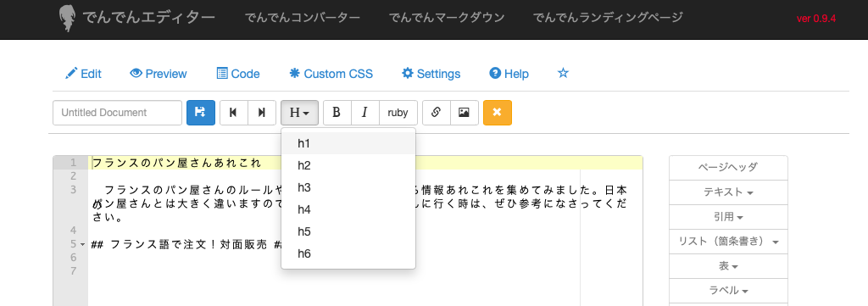Click line 1 text フランスのパン屋さんあれこれ
The width and height of the screenshot is (868, 306).
(176, 164)
